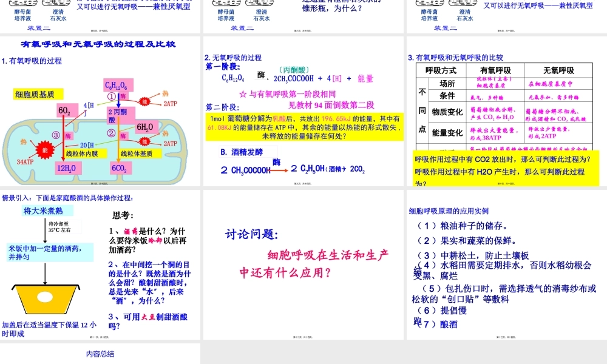The width and height of the screenshot is (607, 364).
Task: Click the 呼吸方式 table header cell
Action: 440,70
